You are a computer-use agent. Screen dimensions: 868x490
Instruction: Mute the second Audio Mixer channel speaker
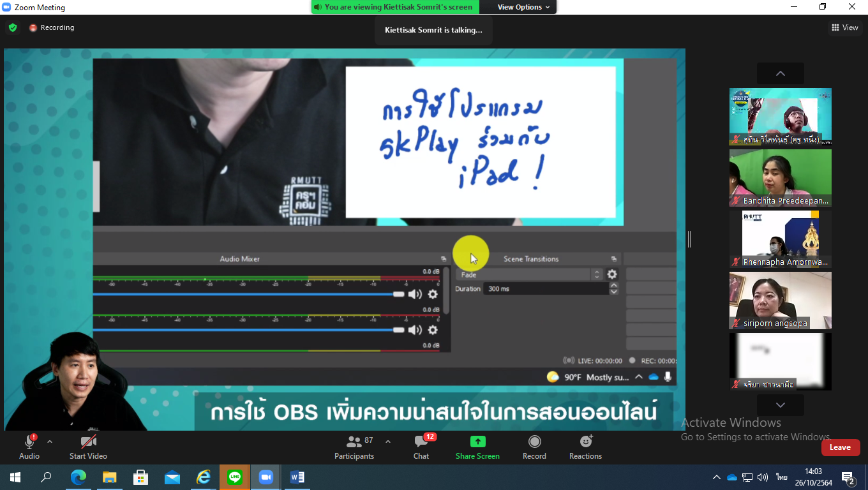click(415, 330)
